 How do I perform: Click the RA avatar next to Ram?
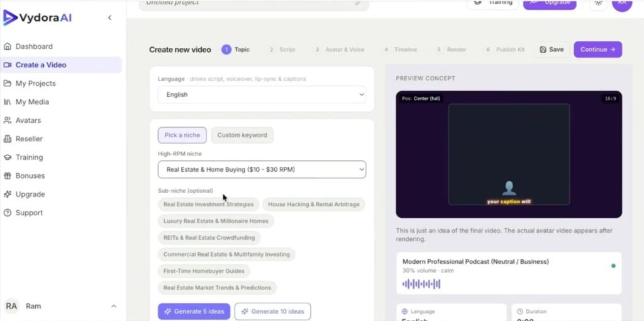(11, 306)
